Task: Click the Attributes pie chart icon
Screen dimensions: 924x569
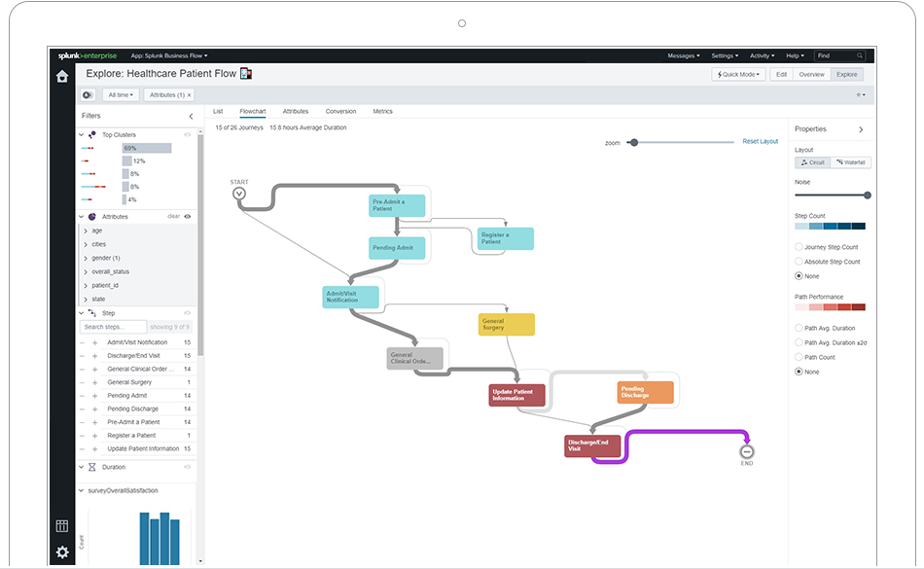Action: 92,217
